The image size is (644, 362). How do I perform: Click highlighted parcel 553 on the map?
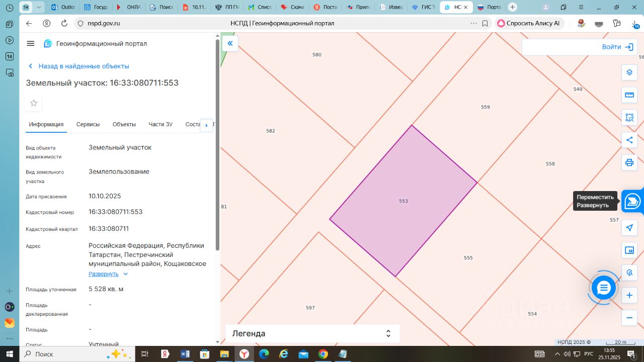coord(403,201)
